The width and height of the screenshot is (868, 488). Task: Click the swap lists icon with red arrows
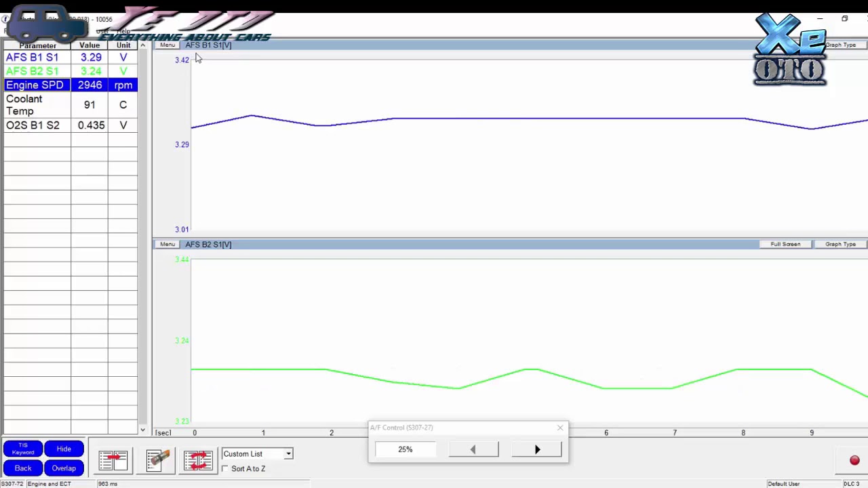pyautogui.click(x=198, y=460)
